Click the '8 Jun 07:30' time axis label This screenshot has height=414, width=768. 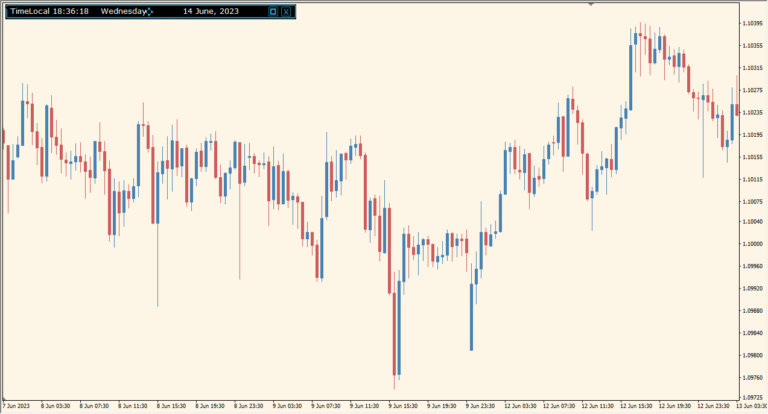(x=94, y=406)
